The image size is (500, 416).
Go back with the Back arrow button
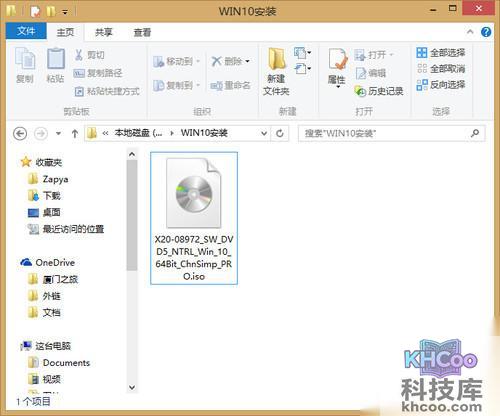[20, 134]
